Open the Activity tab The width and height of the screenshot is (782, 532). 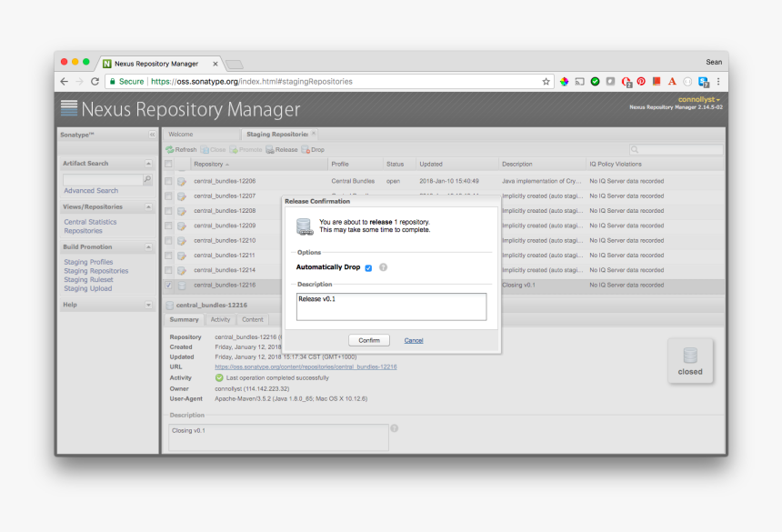(x=220, y=319)
